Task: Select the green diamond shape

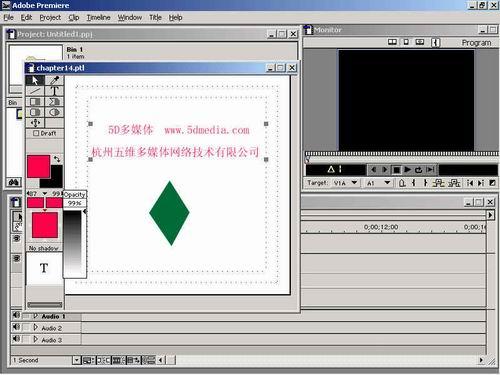Action: point(169,213)
